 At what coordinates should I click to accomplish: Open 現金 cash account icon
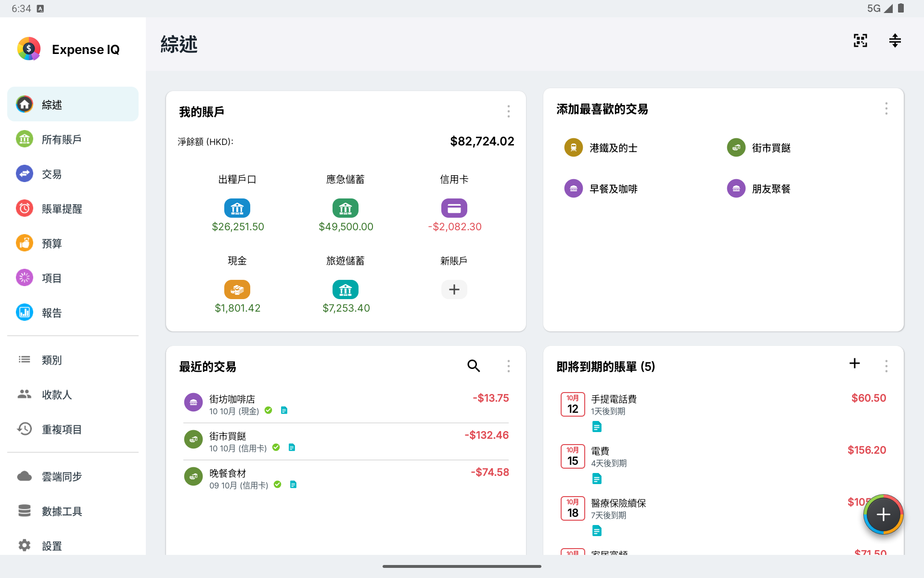pyautogui.click(x=237, y=289)
